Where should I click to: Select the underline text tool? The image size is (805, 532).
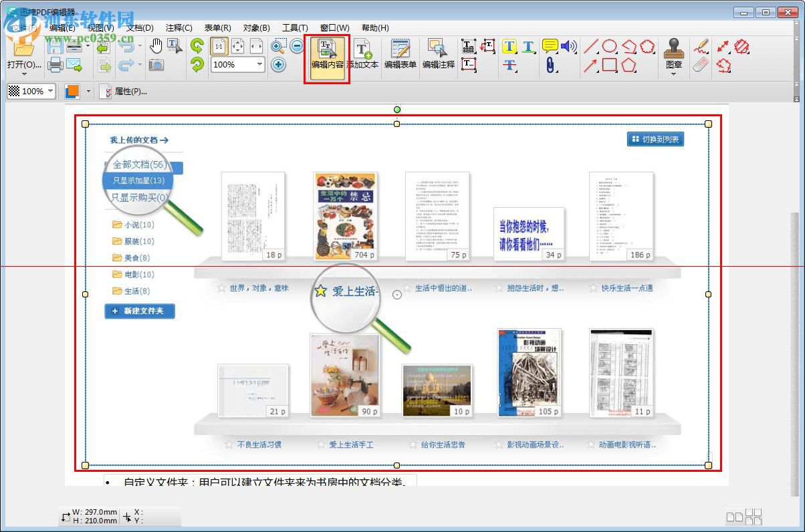[x=529, y=46]
